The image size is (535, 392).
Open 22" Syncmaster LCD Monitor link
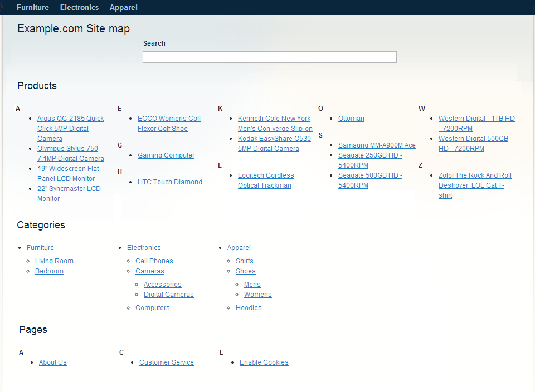pyautogui.click(x=69, y=194)
